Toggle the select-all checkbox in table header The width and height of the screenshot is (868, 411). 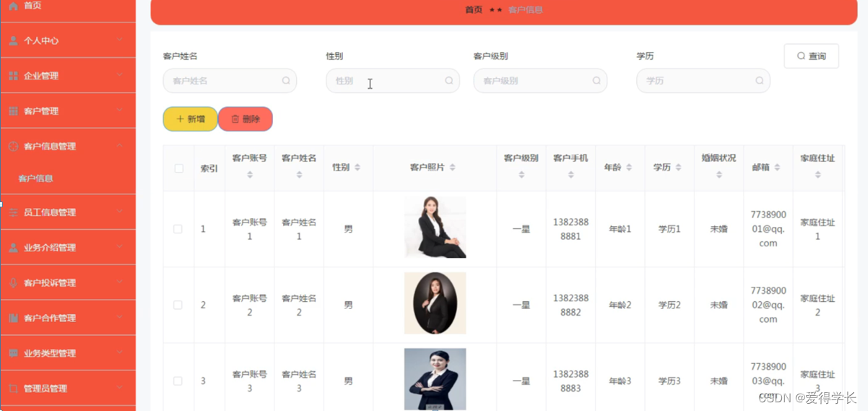[x=179, y=168]
